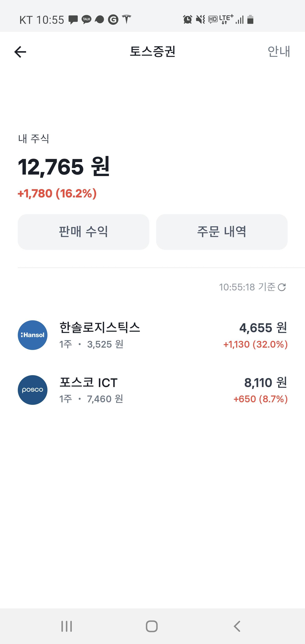Tap the Tesla notification icon in status bar
The image size is (305, 644).
126,19
